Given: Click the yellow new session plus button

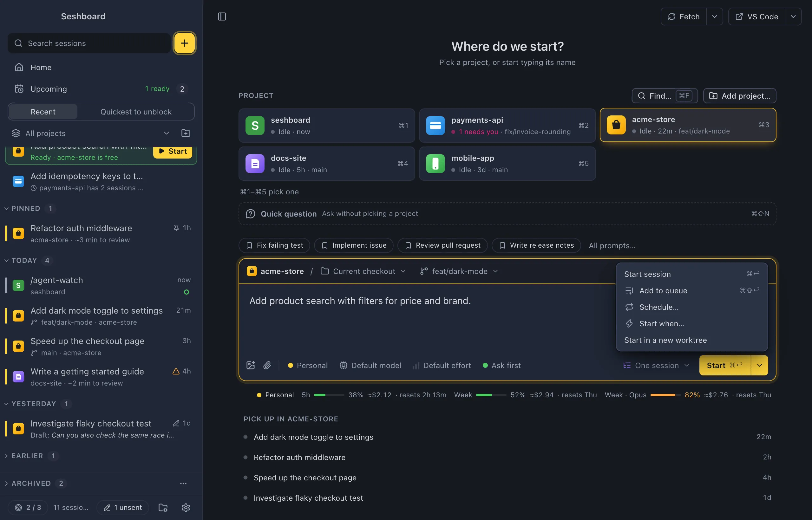Looking at the screenshot, I should point(184,43).
